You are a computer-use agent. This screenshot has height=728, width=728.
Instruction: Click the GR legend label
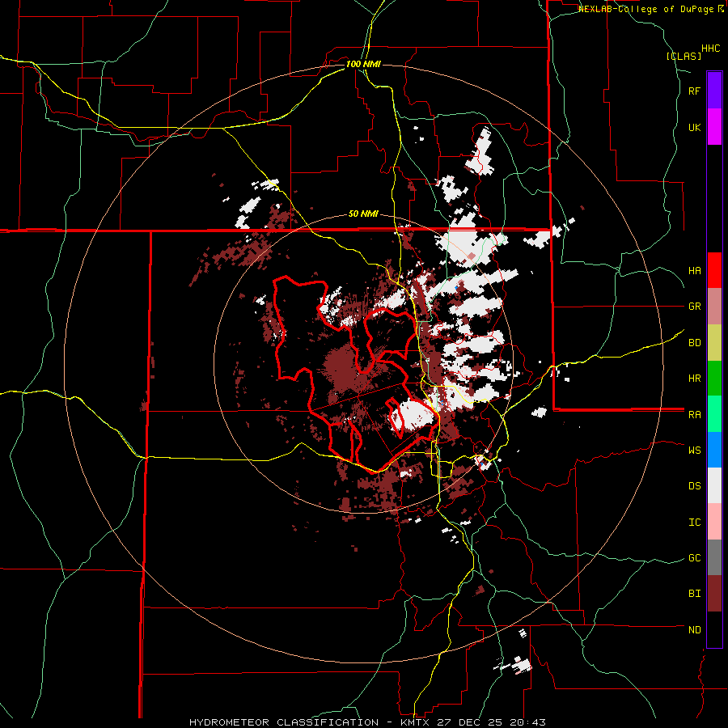(695, 307)
